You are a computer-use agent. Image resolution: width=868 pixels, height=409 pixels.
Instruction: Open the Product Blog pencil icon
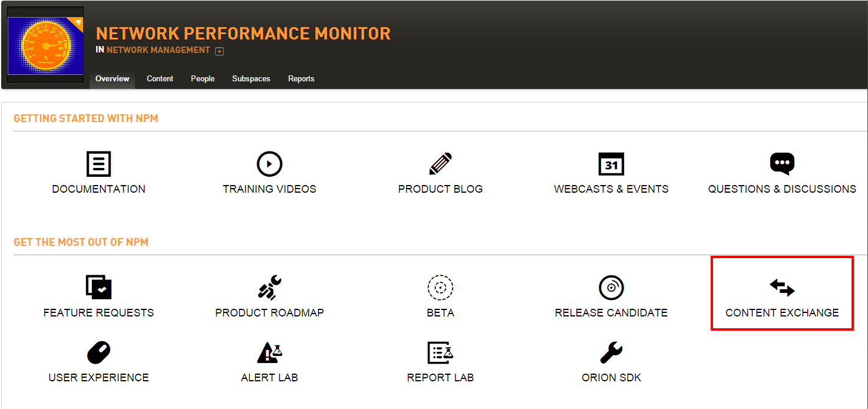coord(440,164)
